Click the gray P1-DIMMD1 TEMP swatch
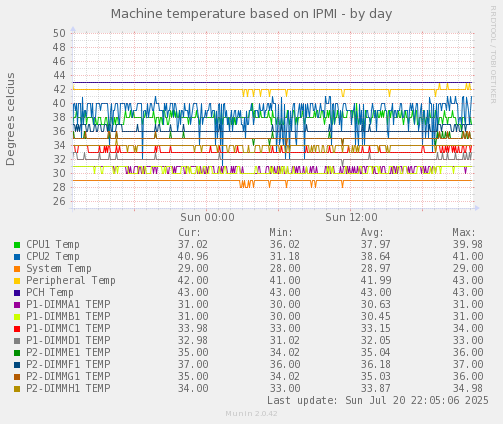Viewport: 503px width, 424px height. [17, 341]
